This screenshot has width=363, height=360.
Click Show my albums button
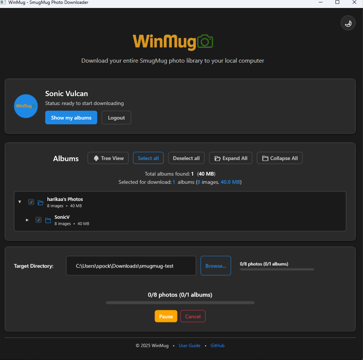pos(71,118)
